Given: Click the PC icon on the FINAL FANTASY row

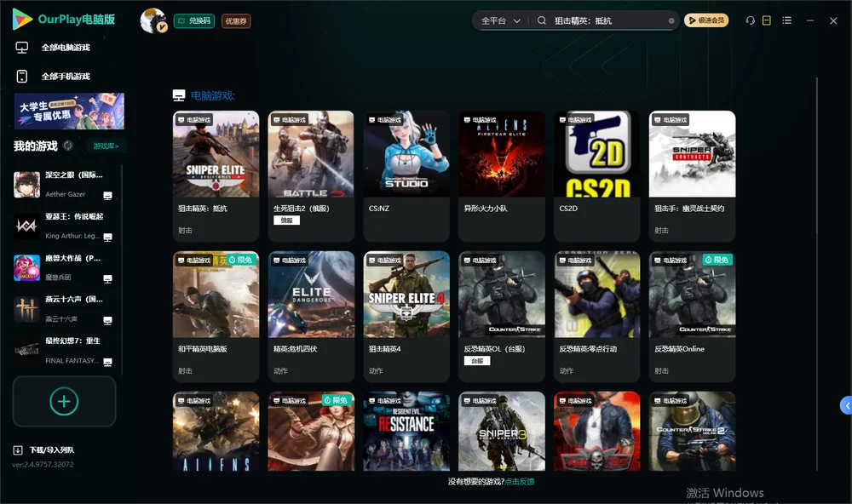Looking at the screenshot, I should [x=107, y=363].
